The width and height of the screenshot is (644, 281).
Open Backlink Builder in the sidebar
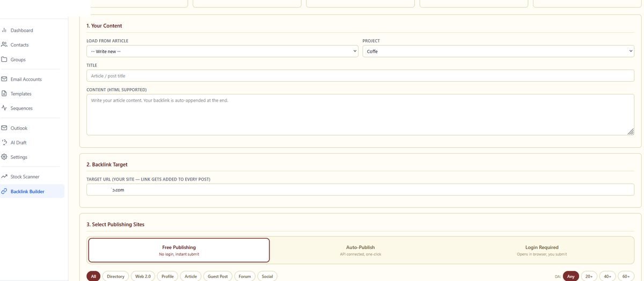(32, 191)
